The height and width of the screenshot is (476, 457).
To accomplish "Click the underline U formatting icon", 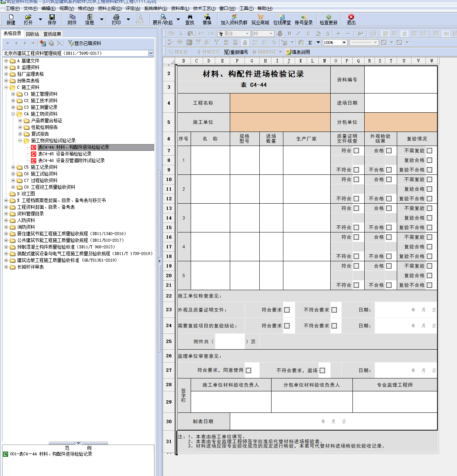I will point(308,34).
